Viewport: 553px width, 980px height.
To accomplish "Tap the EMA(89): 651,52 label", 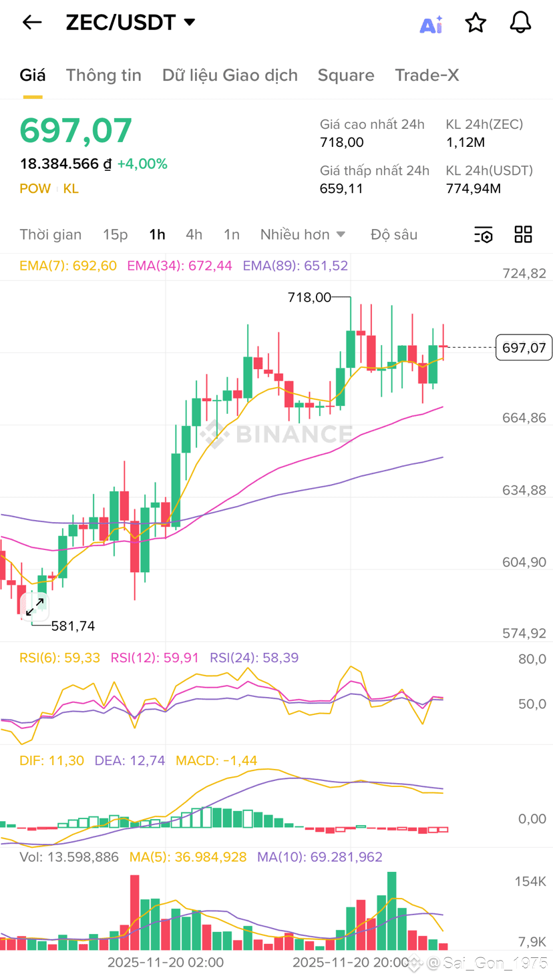I will [x=295, y=266].
